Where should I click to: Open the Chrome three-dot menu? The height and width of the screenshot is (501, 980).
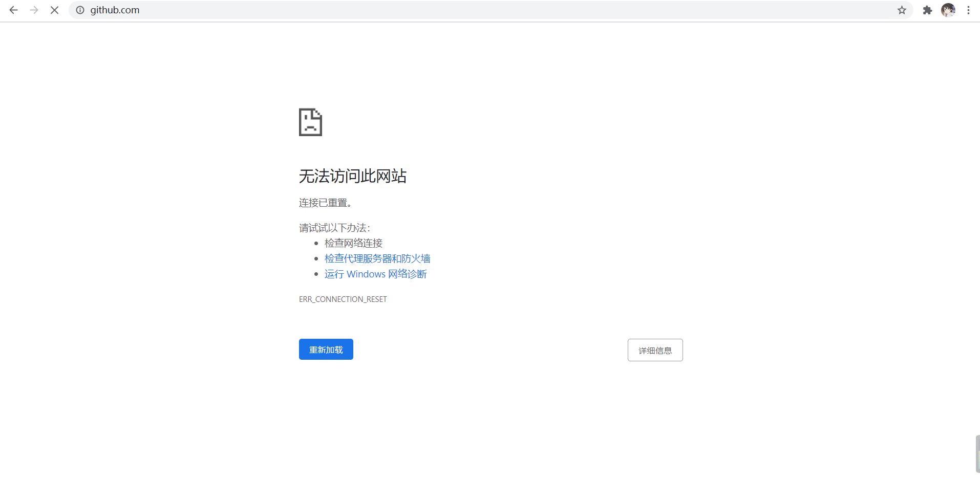[968, 10]
